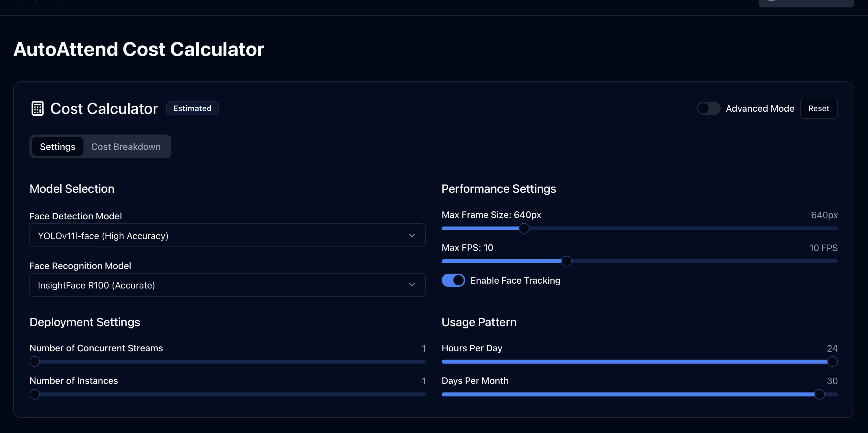
Task: Click the chevron icon on Face Detection Model selector
Action: click(412, 235)
